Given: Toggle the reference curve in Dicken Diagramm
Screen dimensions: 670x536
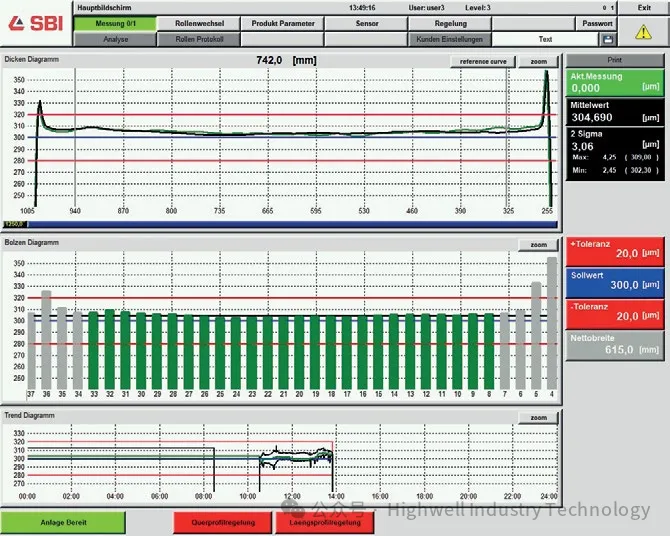Looking at the screenshot, I should click(x=483, y=61).
